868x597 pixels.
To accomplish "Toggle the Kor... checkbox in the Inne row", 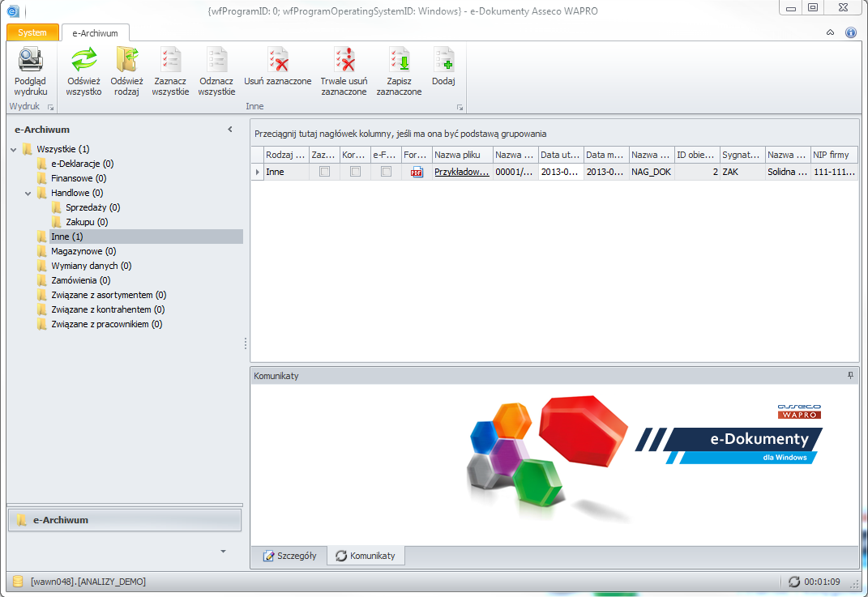I will pos(356,172).
